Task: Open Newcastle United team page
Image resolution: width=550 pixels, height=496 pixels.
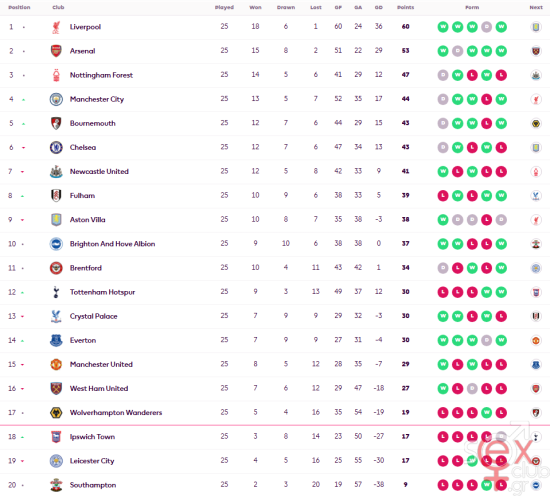Action: tap(99, 172)
